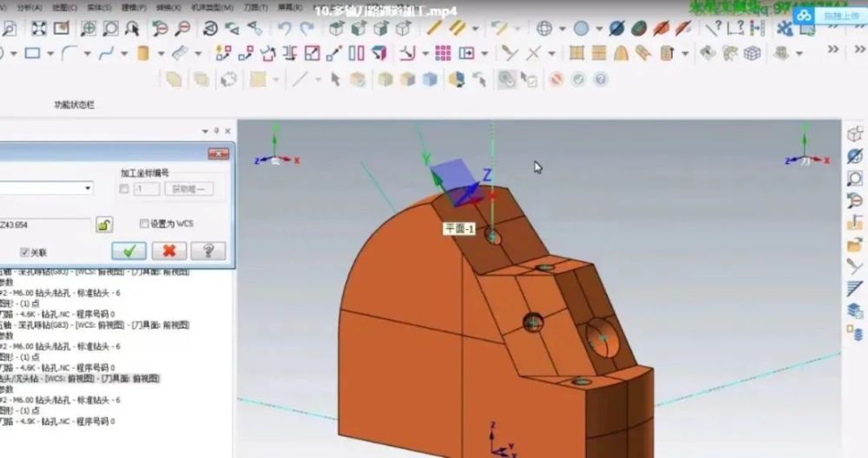The width and height of the screenshot is (868, 458).
Task: Open the dropdown arrow next to Spline tool
Action: tap(124, 54)
